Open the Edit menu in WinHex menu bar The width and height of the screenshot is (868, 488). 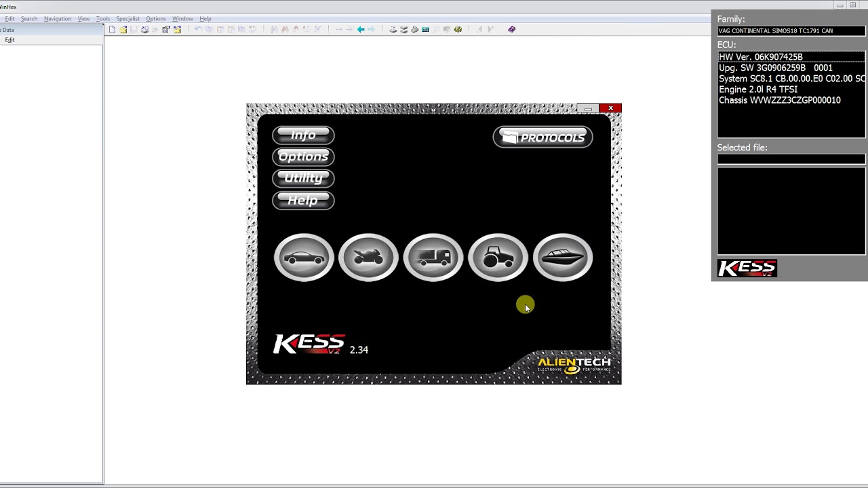(9, 19)
